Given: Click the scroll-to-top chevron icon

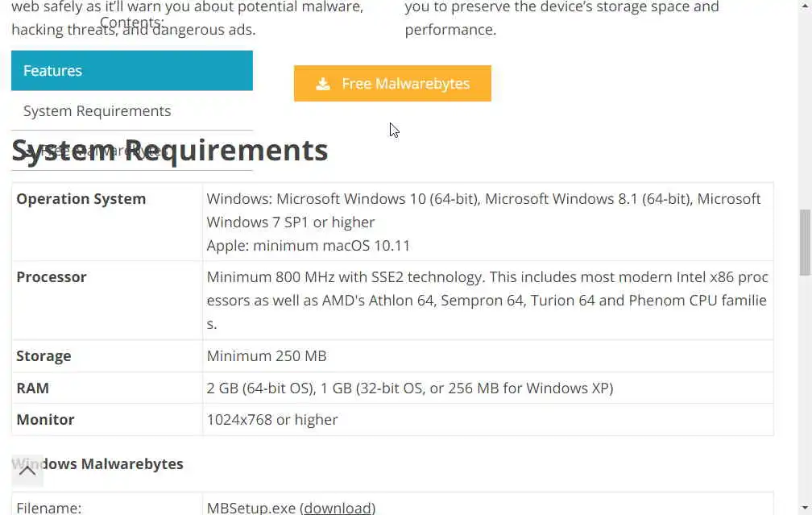Looking at the screenshot, I should click(27, 471).
